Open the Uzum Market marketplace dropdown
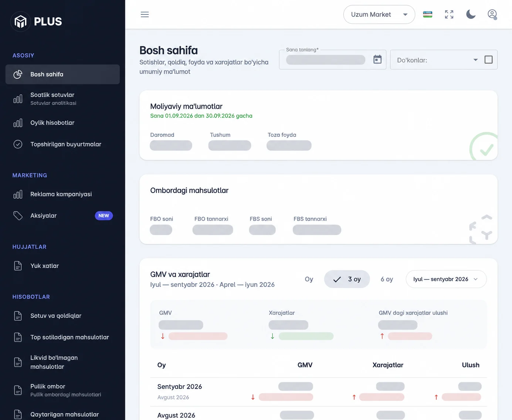Screen dimensions: 512x420 379,14
